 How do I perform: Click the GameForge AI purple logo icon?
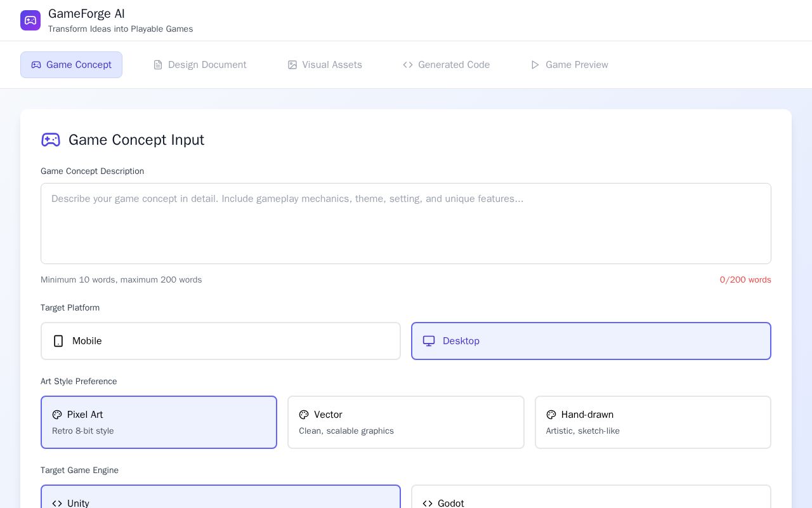pyautogui.click(x=30, y=20)
